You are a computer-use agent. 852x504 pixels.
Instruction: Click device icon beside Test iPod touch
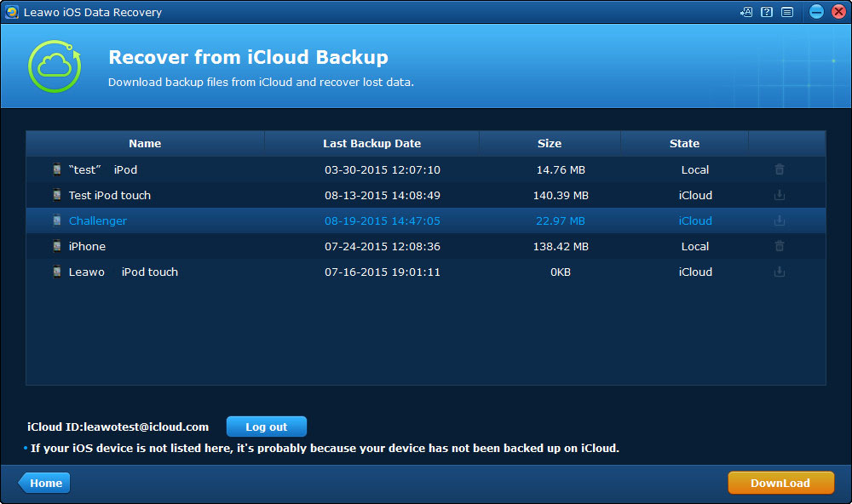pyautogui.click(x=56, y=195)
